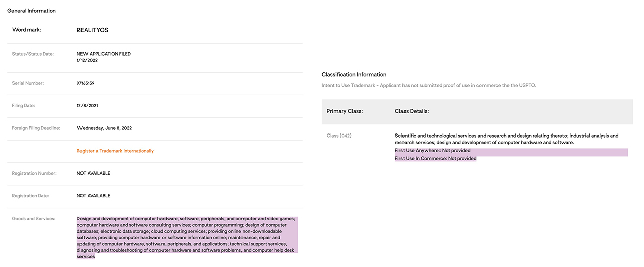Click the REALITYOS word mark value
This screenshot has height=267, width=644.
(92, 30)
